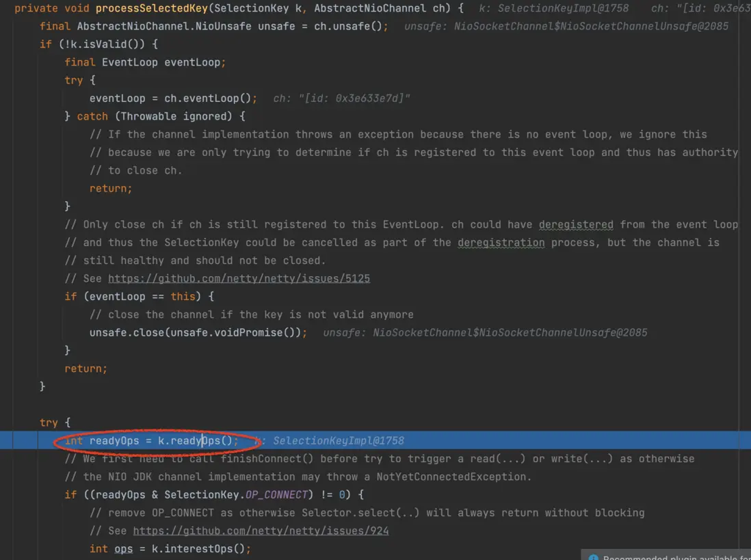751x560 pixels.
Task: Click the underlined word 'deregistration' in comment
Action: (x=501, y=243)
